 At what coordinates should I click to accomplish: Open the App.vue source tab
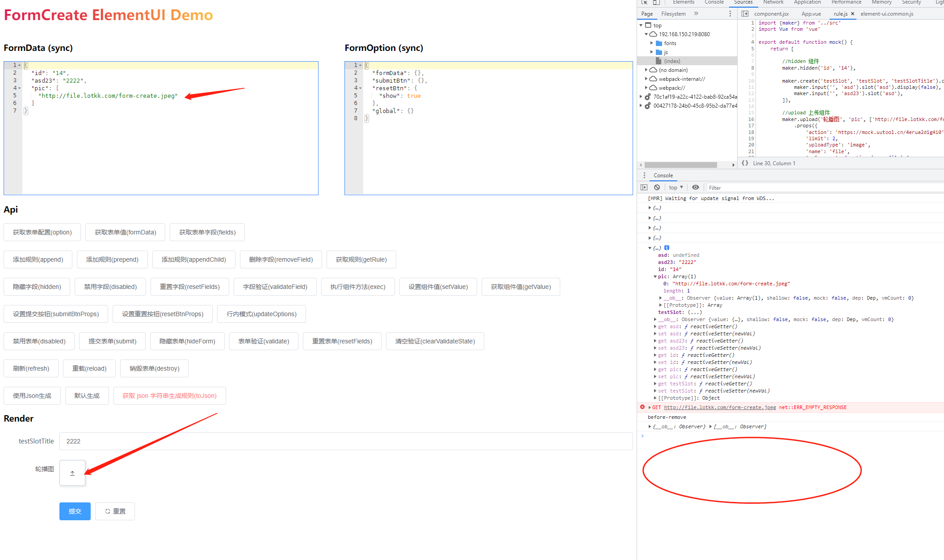point(811,14)
